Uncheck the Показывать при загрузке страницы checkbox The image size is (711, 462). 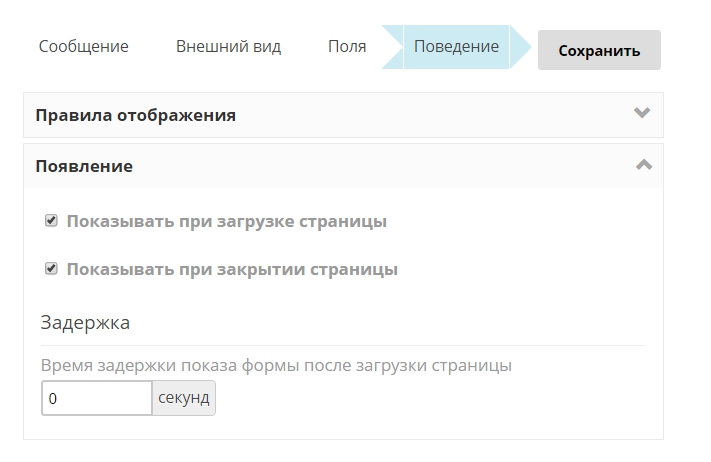coord(51,221)
